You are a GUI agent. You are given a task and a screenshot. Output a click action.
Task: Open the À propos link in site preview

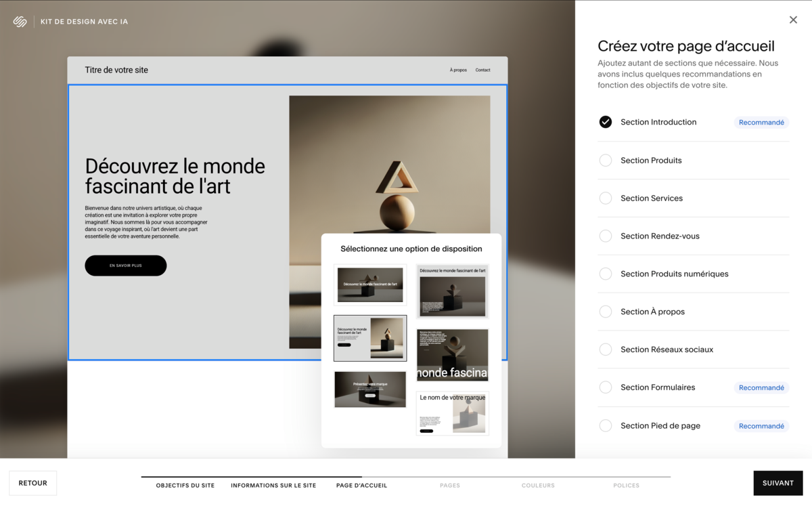(458, 70)
